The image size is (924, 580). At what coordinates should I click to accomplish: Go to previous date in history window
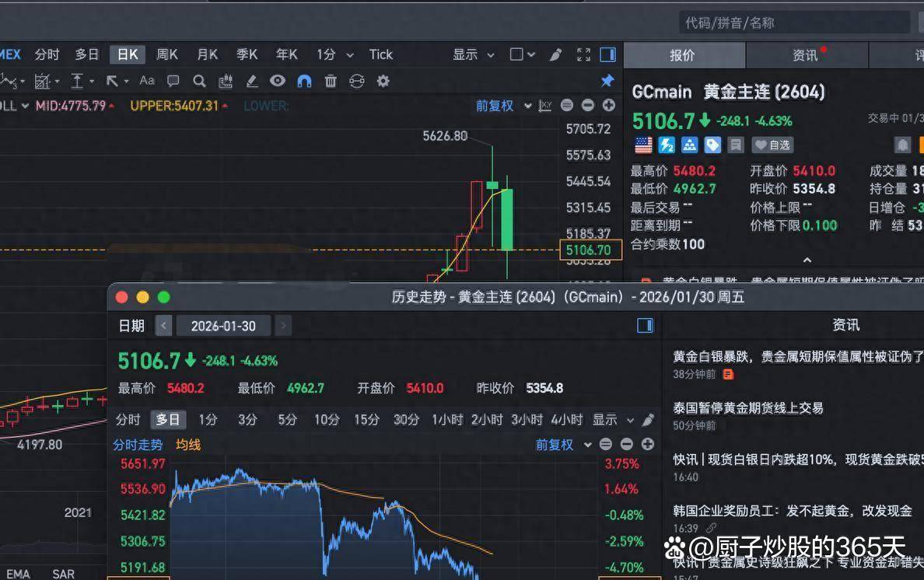[x=164, y=326]
